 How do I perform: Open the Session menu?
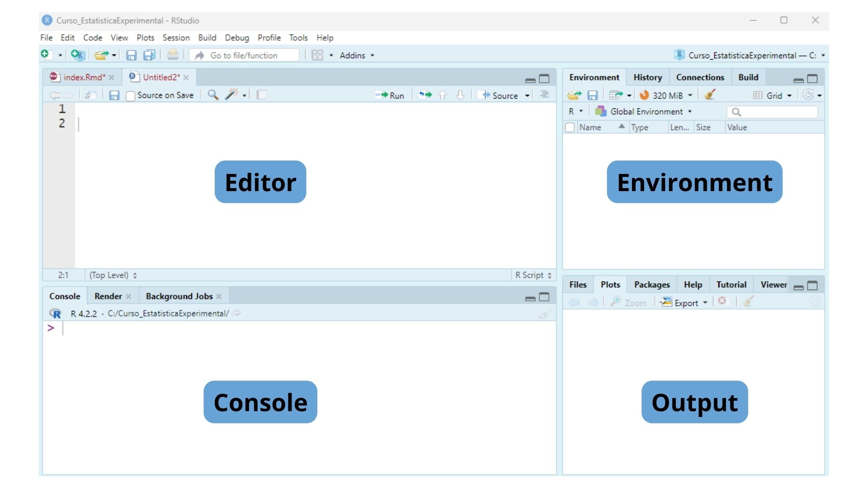click(x=176, y=38)
